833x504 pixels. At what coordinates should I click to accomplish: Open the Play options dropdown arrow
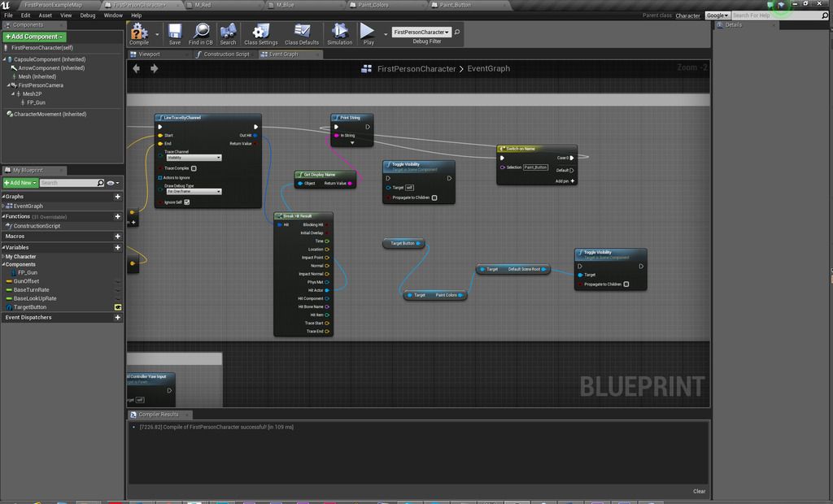click(x=385, y=34)
